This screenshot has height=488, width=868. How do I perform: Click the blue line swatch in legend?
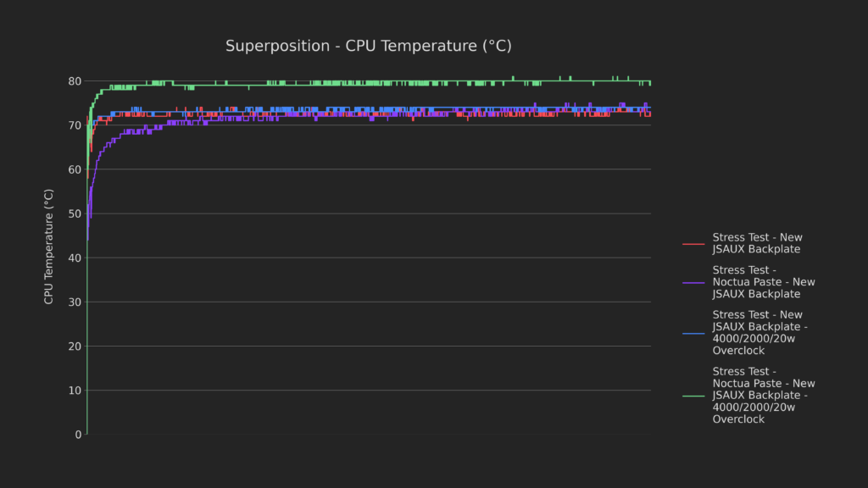click(x=693, y=333)
